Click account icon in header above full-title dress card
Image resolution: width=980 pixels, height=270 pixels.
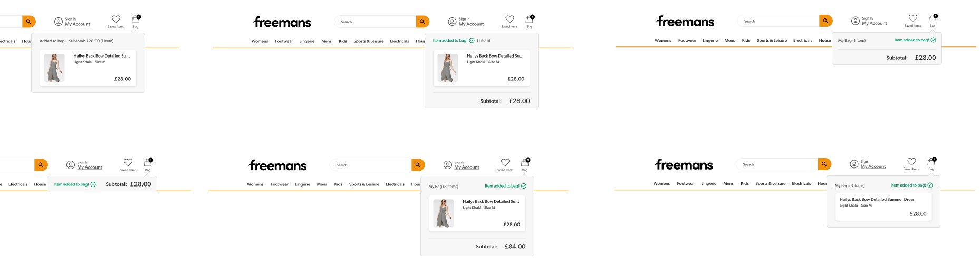pos(854,164)
